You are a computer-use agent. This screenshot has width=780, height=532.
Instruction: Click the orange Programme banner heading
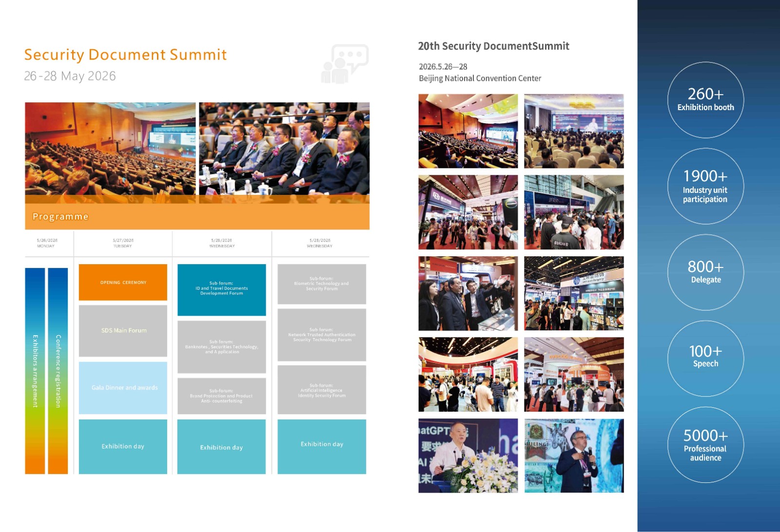point(197,217)
